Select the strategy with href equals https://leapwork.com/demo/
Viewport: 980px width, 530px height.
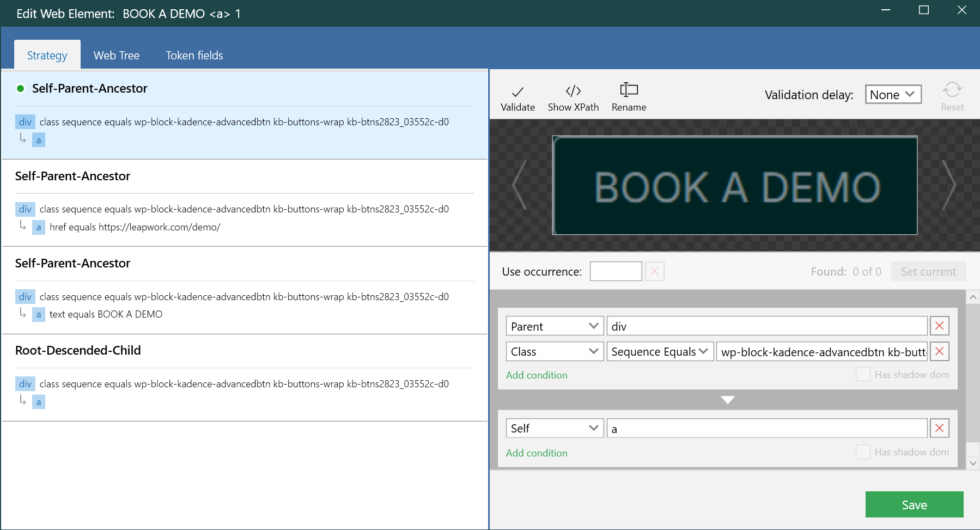[245, 203]
